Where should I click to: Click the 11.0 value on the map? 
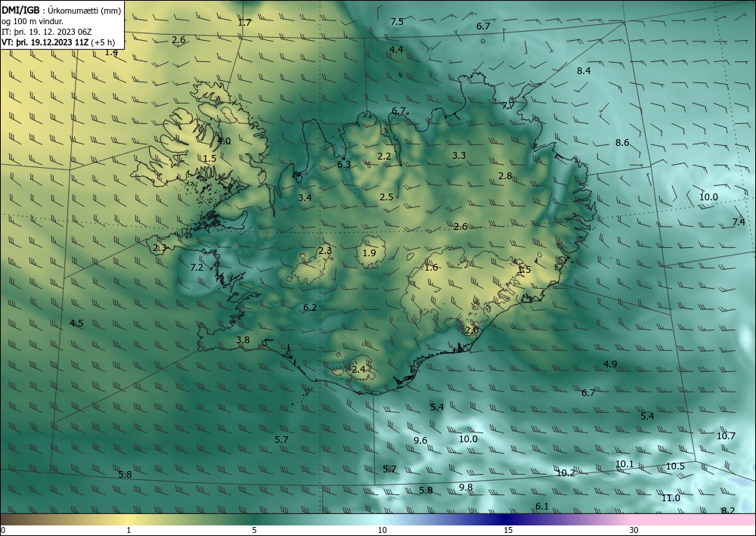click(x=671, y=498)
